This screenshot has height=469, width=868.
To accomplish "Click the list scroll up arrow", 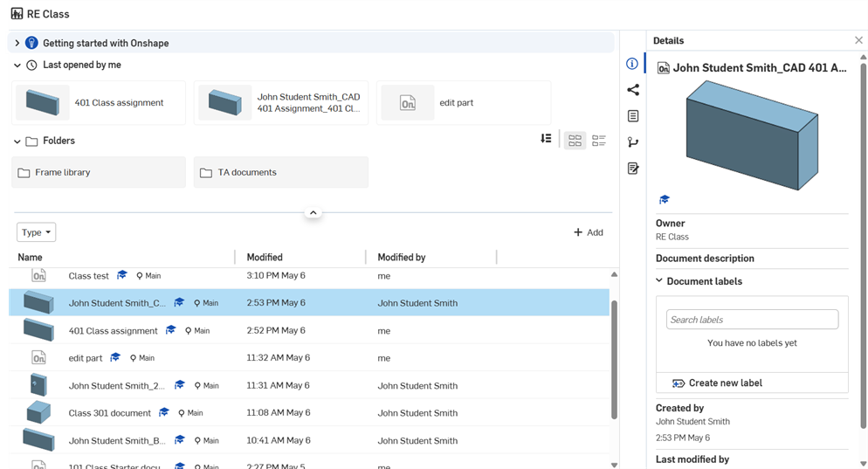I will pyautogui.click(x=614, y=274).
